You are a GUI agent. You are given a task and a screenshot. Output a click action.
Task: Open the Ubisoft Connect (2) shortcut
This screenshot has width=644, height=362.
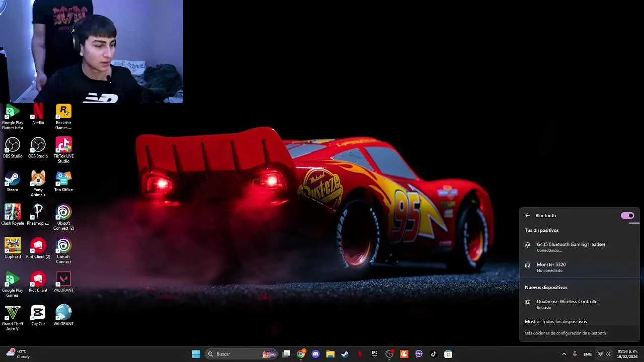(x=63, y=218)
